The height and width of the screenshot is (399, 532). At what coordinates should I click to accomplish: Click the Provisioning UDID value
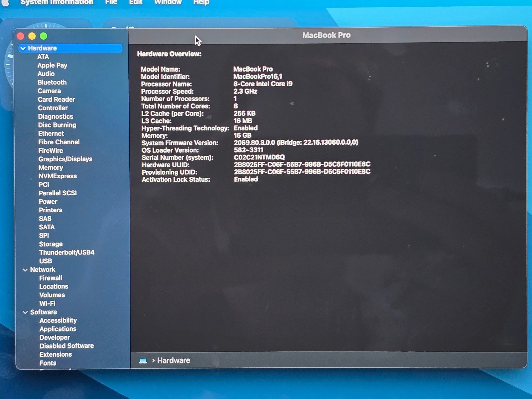302,172
